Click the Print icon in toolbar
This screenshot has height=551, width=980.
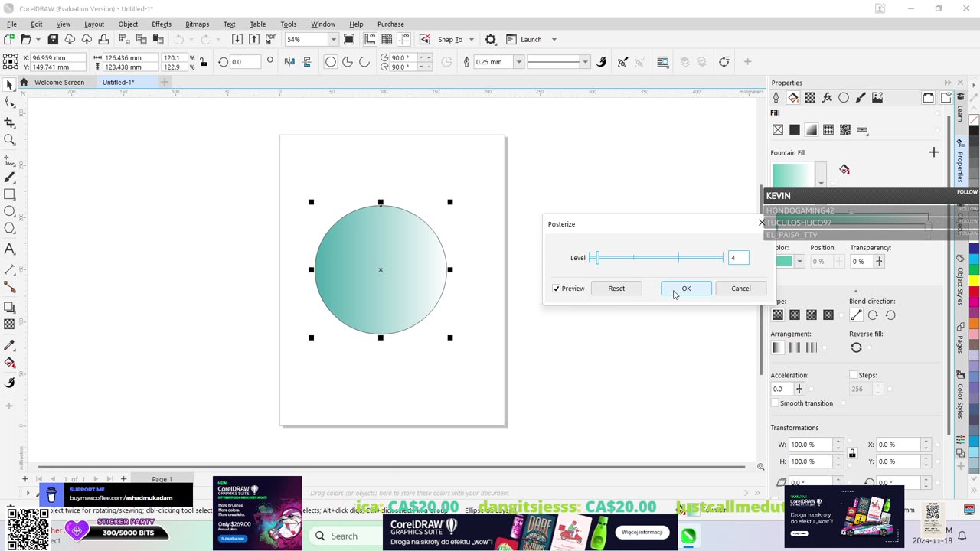click(x=103, y=39)
